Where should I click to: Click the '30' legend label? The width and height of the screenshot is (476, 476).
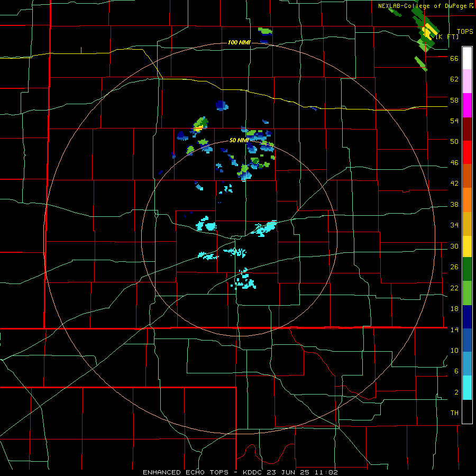point(454,246)
